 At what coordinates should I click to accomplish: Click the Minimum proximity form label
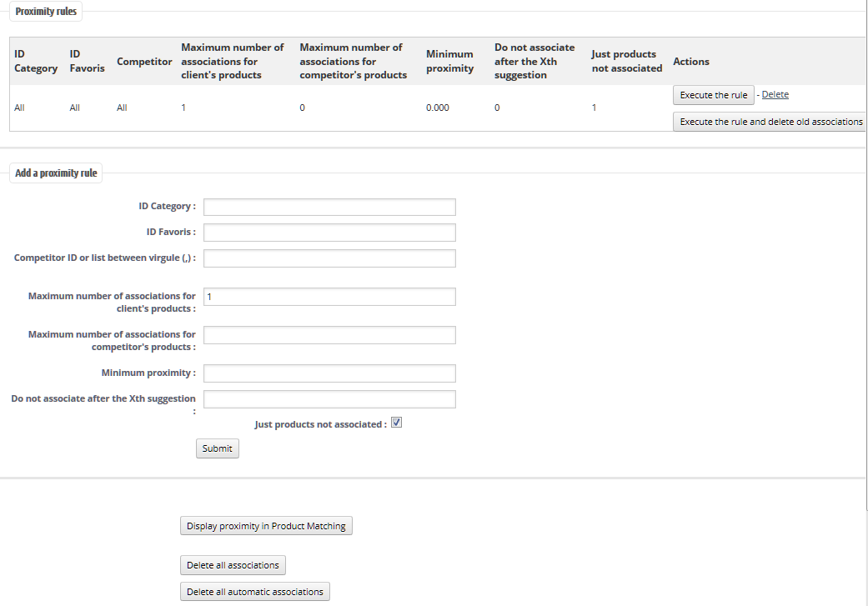coord(148,373)
